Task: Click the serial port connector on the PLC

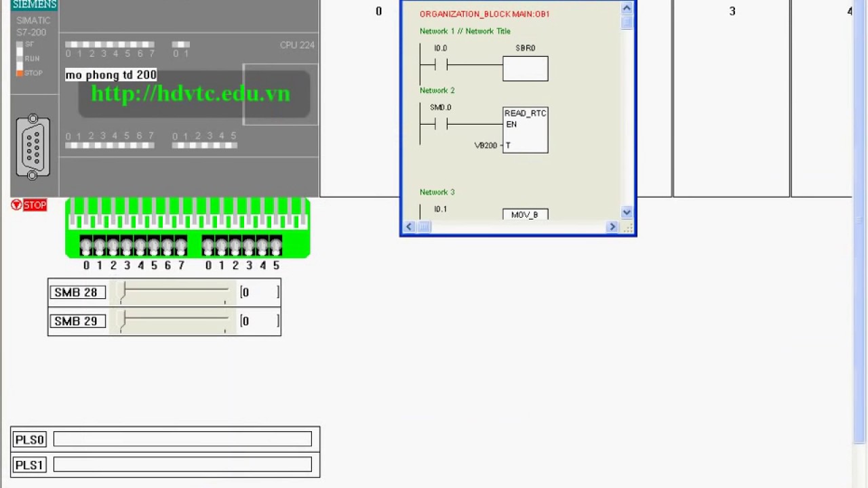Action: click(x=33, y=147)
